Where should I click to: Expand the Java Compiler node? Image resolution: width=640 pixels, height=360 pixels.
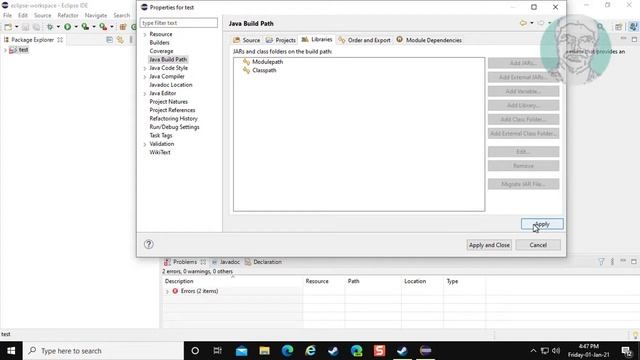pyautogui.click(x=145, y=77)
